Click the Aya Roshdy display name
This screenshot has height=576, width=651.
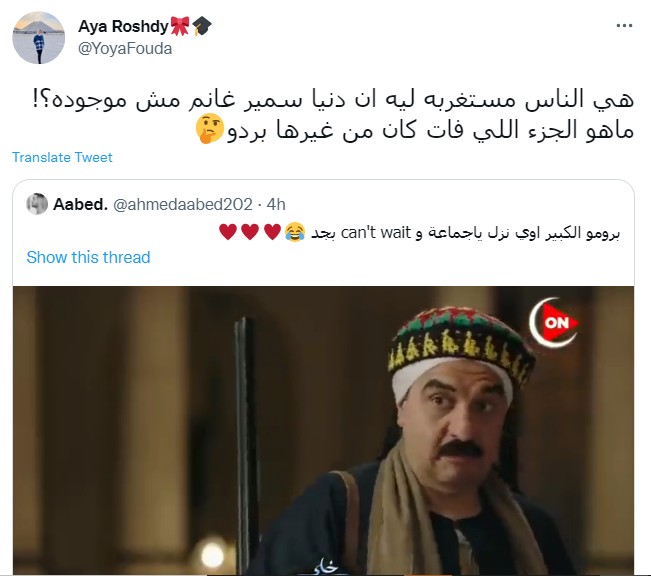[x=123, y=27]
